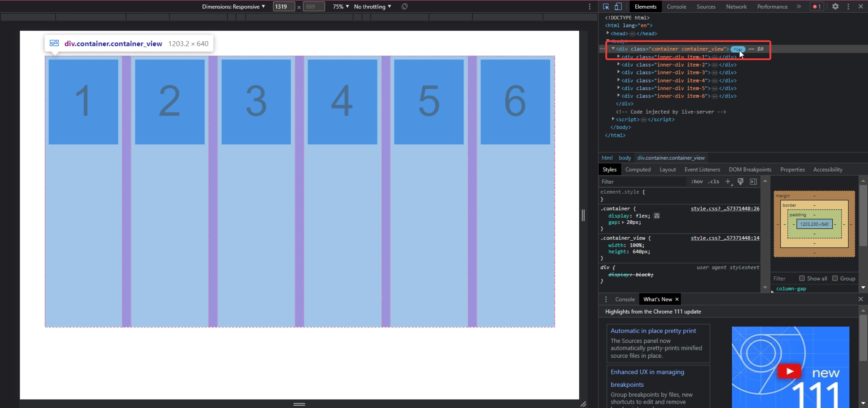Open the device toolbar more options menu
This screenshot has width=868, height=408.
point(590,6)
